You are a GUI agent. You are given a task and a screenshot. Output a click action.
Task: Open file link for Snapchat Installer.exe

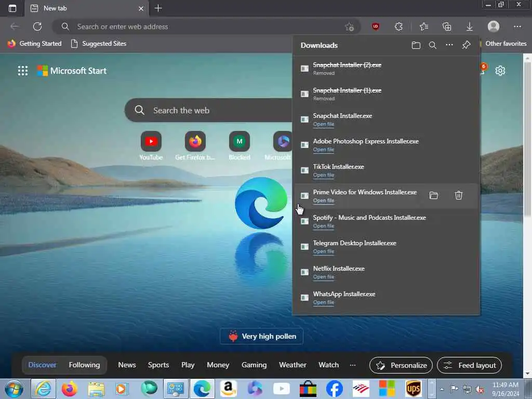(x=324, y=124)
